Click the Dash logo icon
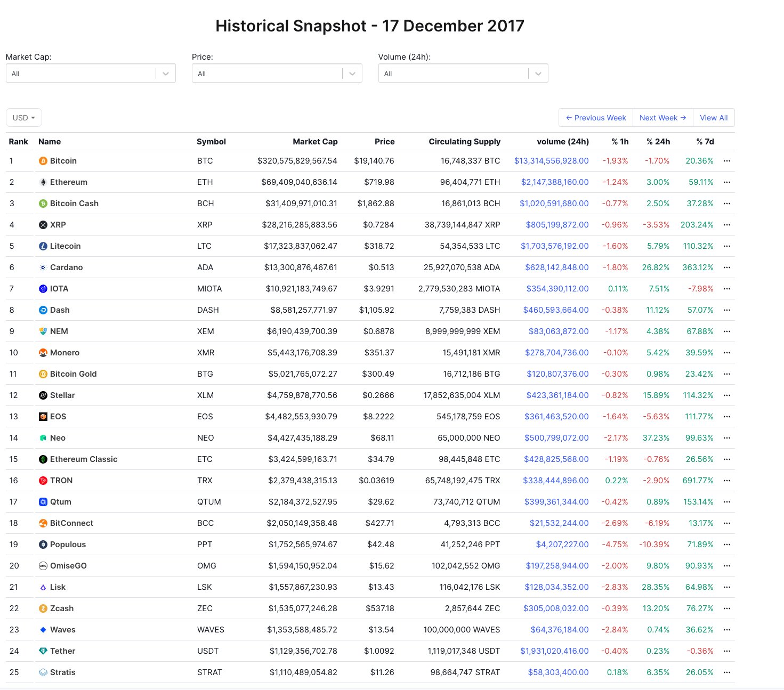Viewport: 784px width, 690px height. [43, 310]
